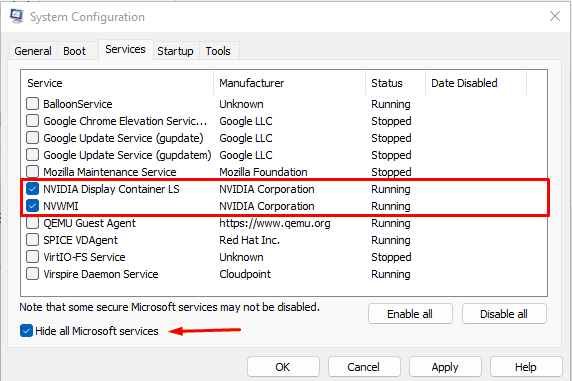The image size is (572, 381).
Task: Check the Google Update Service (gupdate) box
Action: click(x=32, y=138)
